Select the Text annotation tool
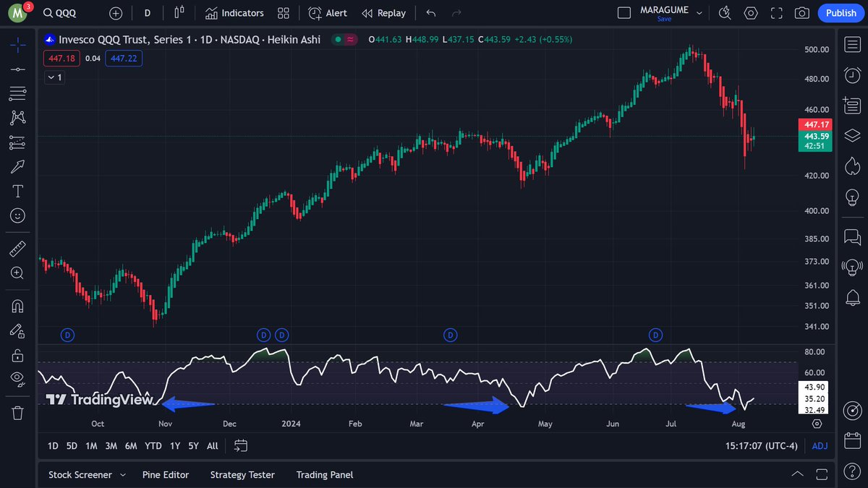 [18, 191]
